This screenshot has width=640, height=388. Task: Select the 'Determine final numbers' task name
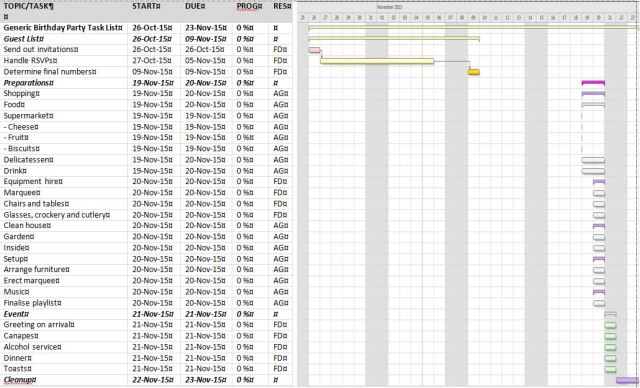coord(50,71)
